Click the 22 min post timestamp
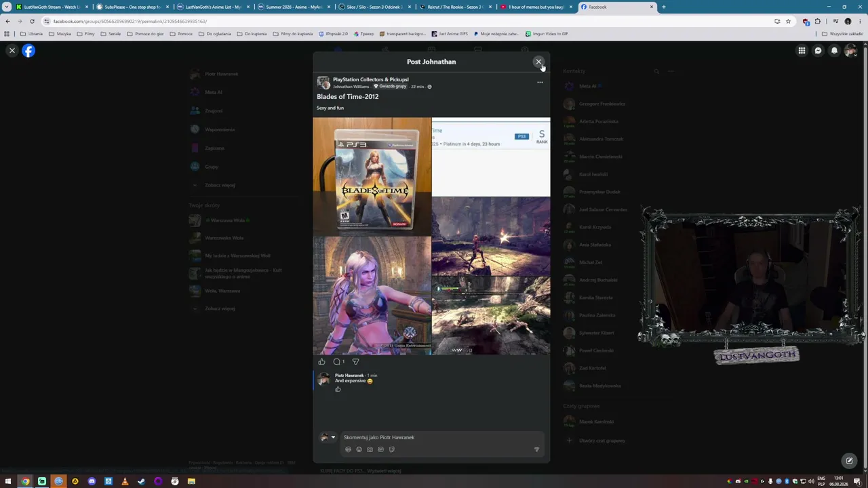 point(417,87)
